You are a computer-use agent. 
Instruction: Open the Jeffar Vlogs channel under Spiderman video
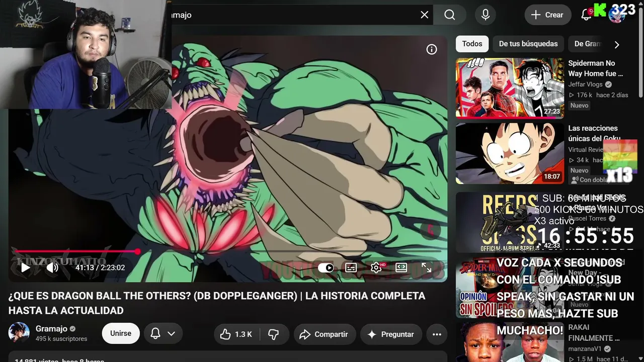pos(585,84)
